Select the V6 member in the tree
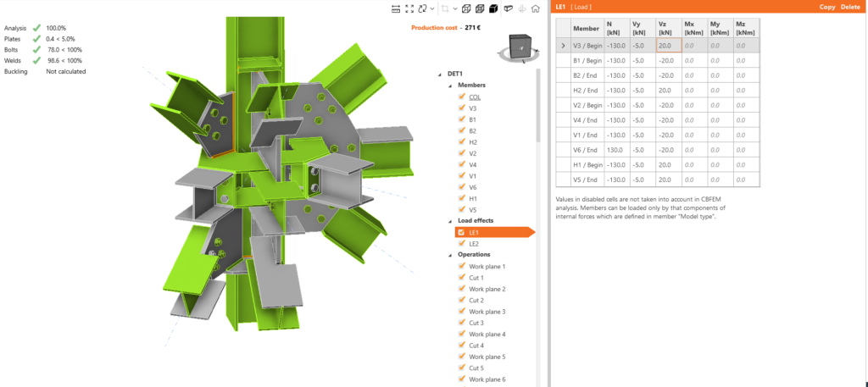 click(473, 187)
